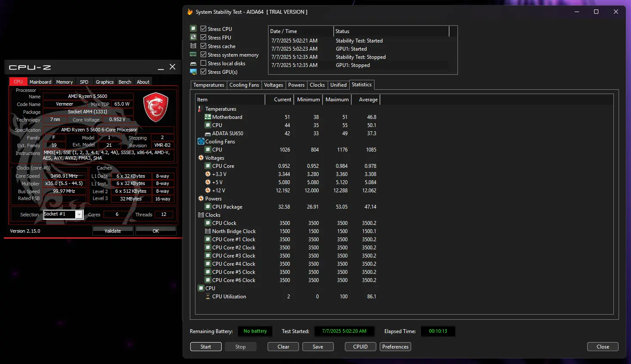This screenshot has height=364, width=631.
Task: Click the MSI dragon shield logo in CPU-Z
Action: pos(155,107)
